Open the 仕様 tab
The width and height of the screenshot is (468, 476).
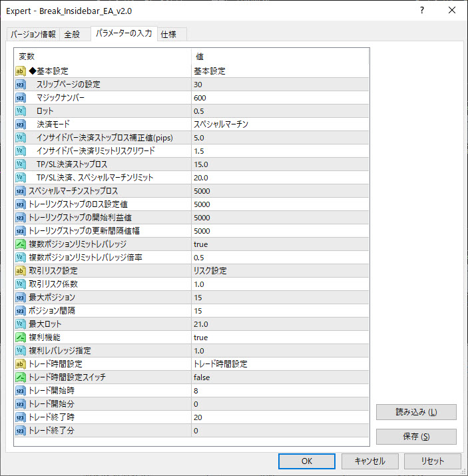tap(172, 34)
